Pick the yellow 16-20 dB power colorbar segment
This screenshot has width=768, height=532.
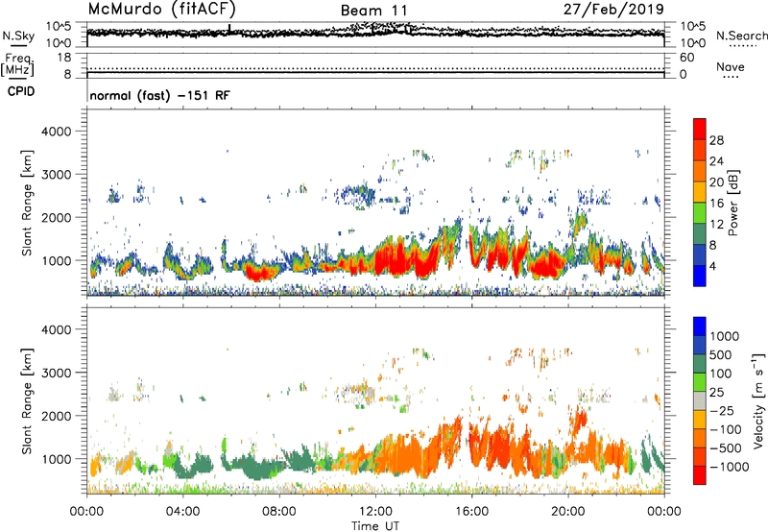pos(700,192)
